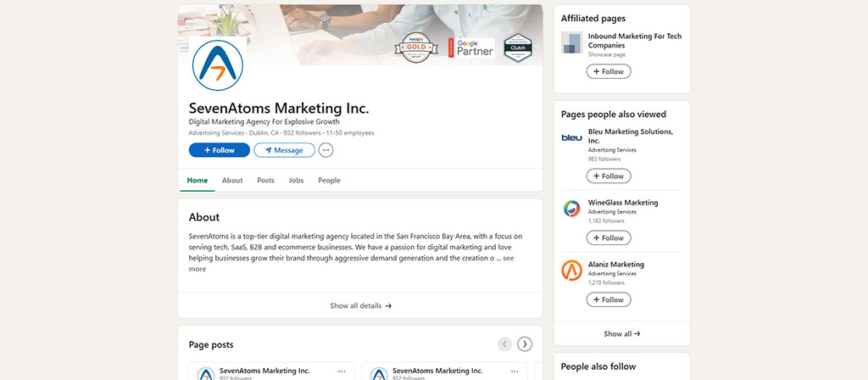This screenshot has width=868, height=380.
Task: Go to previous page posts arrow
Action: click(x=504, y=344)
